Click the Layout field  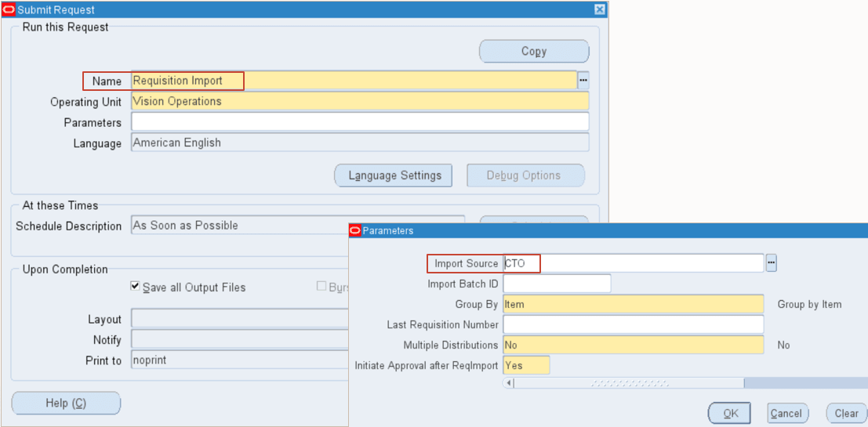pyautogui.click(x=240, y=319)
